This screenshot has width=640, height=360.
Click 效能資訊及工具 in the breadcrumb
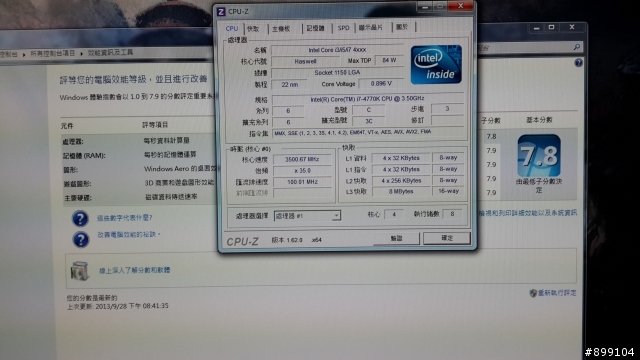[x=110, y=53]
